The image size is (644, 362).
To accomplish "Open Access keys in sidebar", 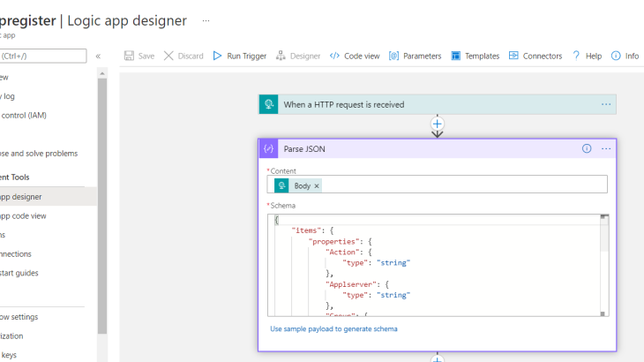I will (8, 355).
